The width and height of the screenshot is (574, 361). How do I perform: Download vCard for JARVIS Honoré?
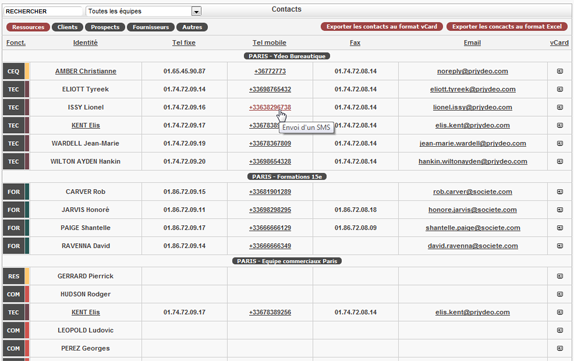560,210
